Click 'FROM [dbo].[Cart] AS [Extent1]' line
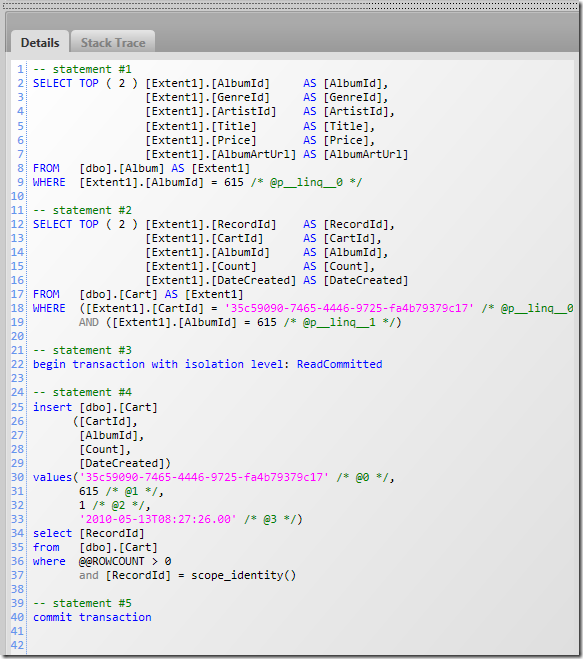Image resolution: width=583 pixels, height=659 pixels. [138, 294]
